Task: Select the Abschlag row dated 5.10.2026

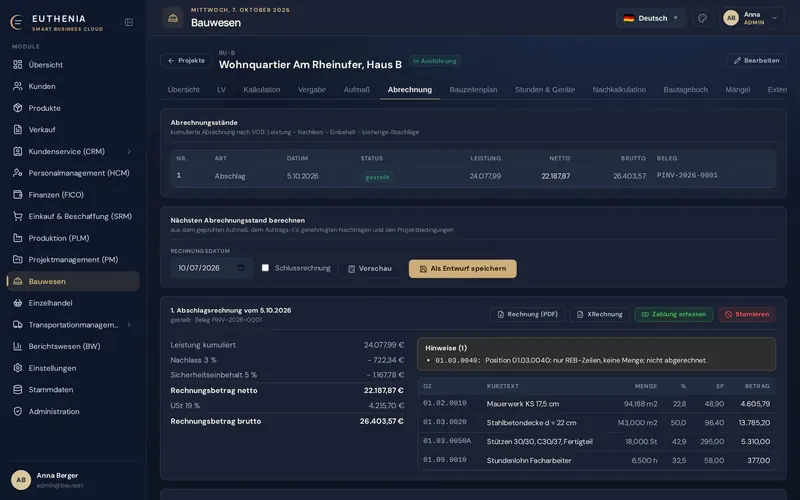Action: click(473, 176)
